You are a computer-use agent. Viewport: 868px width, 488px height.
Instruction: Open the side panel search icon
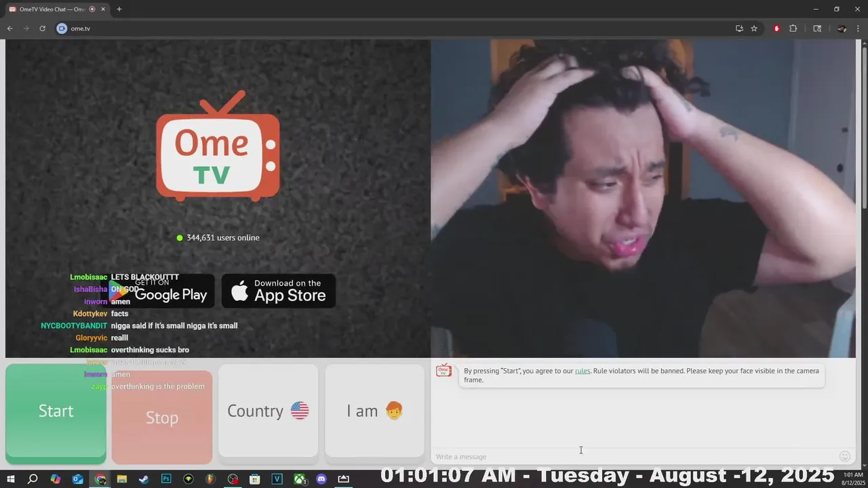817,28
